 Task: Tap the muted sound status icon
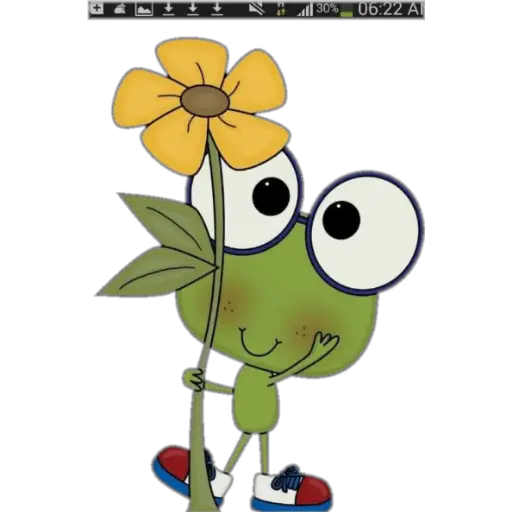(257, 9)
